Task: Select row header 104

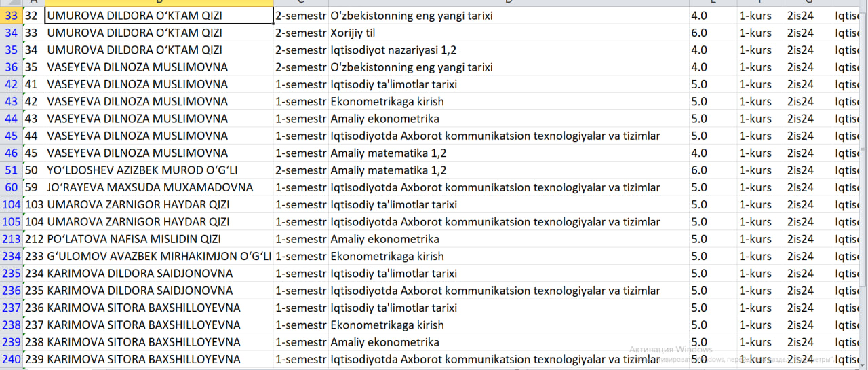Action: [x=11, y=204]
